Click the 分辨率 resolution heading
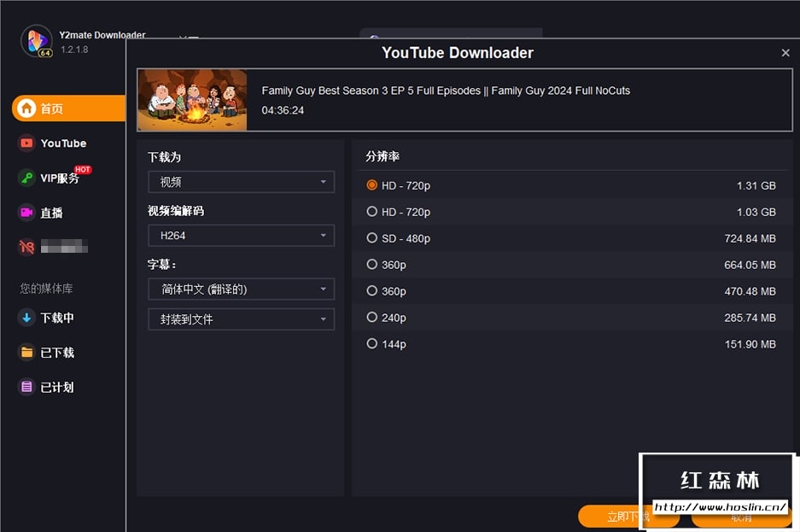Image resolution: width=800 pixels, height=532 pixels. click(382, 156)
